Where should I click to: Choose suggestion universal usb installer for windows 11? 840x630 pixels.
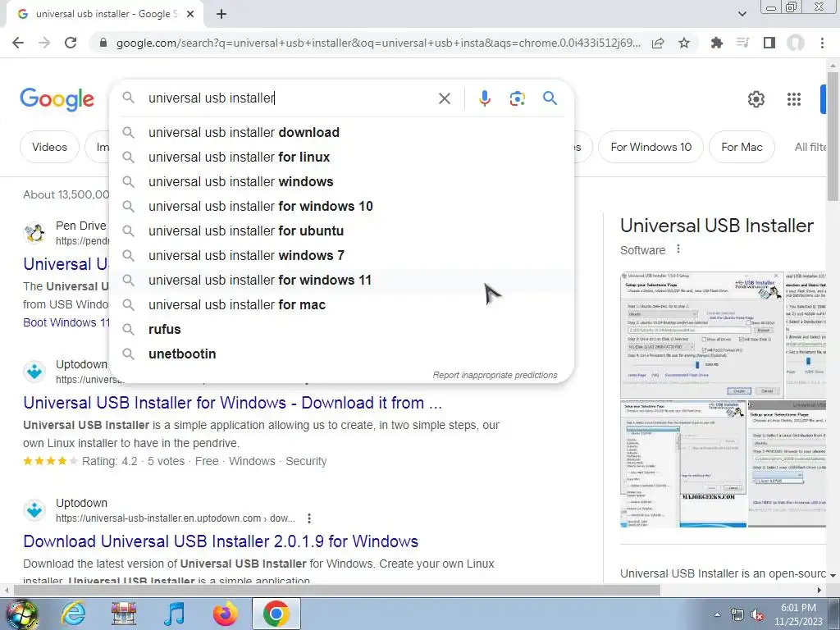tap(341, 281)
